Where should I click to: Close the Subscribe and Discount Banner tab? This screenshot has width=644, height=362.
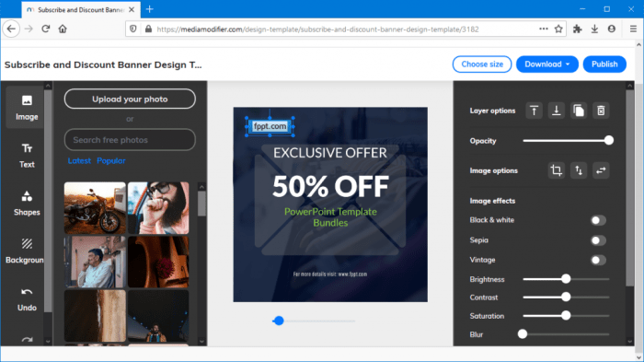tap(132, 9)
